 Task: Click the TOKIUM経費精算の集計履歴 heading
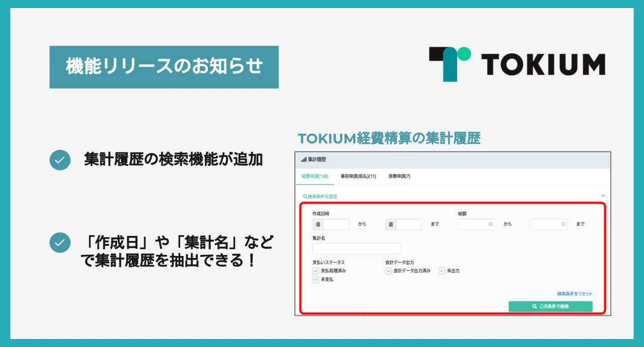(389, 138)
